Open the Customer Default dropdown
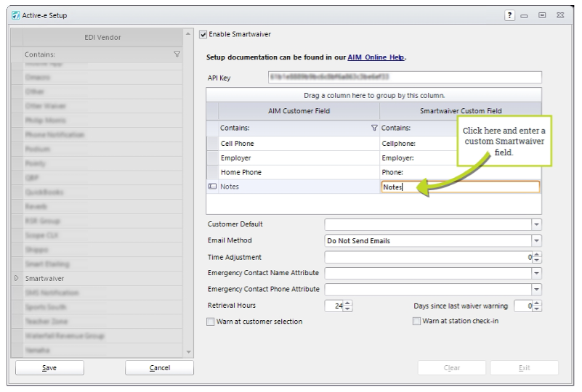The image size is (582, 392). click(536, 224)
